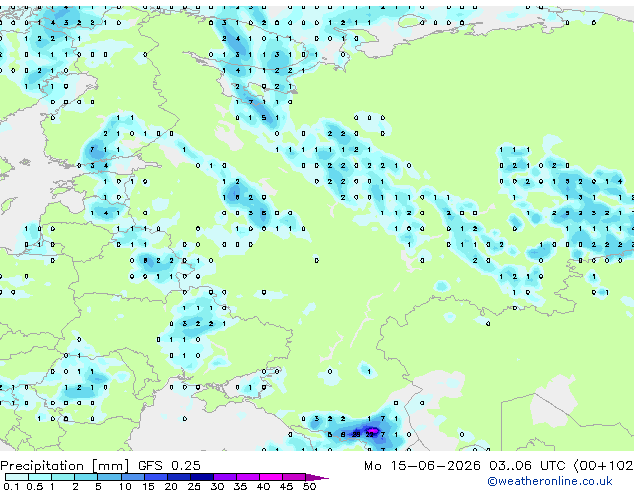
Task: Select the '03..06 UTC' time label
Action: [527, 466]
